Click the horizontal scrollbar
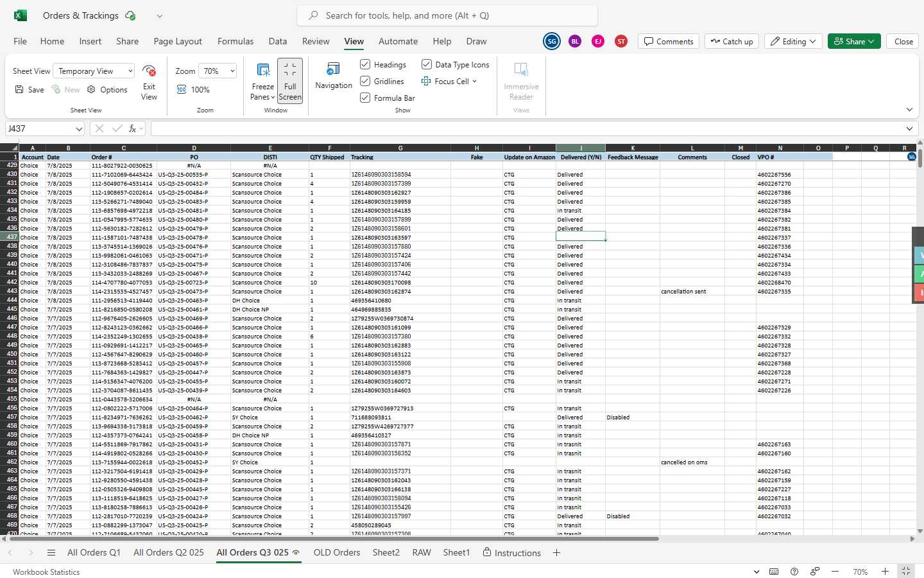 (334, 539)
